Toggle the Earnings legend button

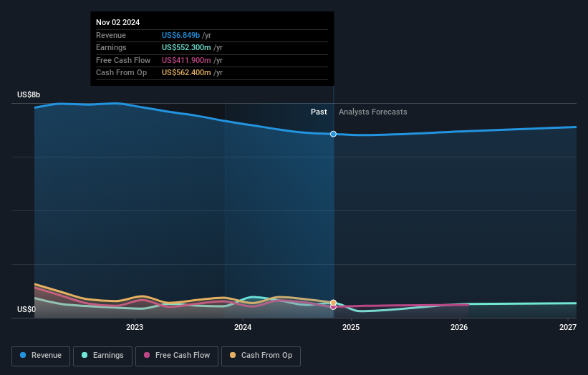pos(102,356)
